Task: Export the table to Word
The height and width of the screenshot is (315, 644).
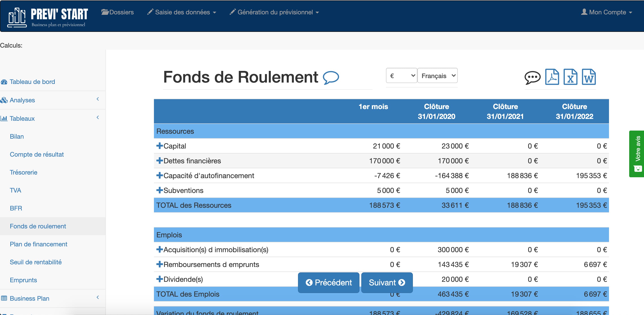Action: (x=589, y=77)
